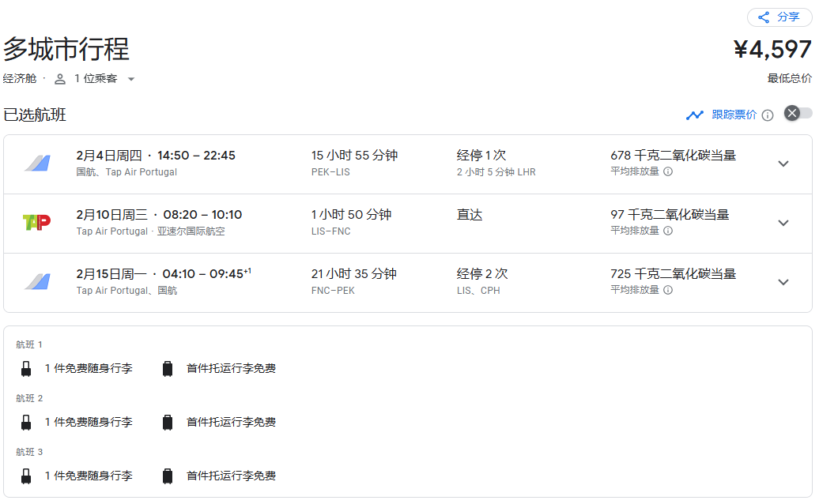Click 平均排放量 label in the 678 千克 row
The height and width of the screenshot is (504, 819).
tap(635, 171)
